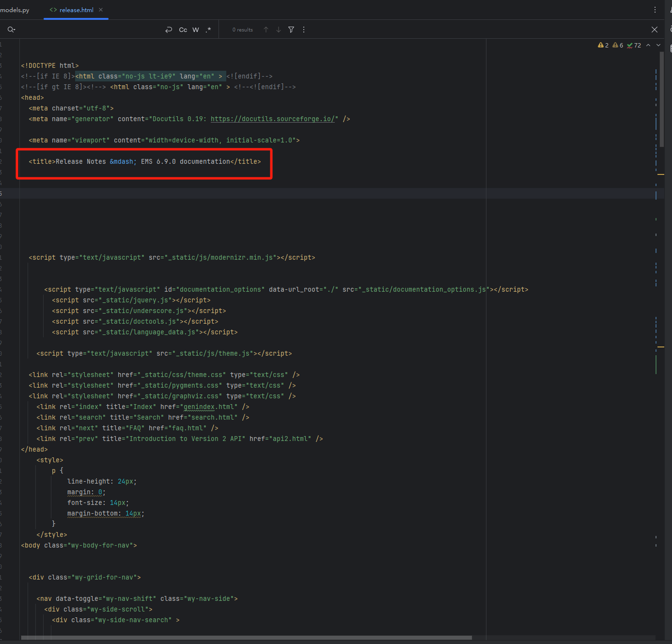Screen dimensions: 672x644
Task: Toggle whole Words (W) search option
Action: tap(196, 30)
